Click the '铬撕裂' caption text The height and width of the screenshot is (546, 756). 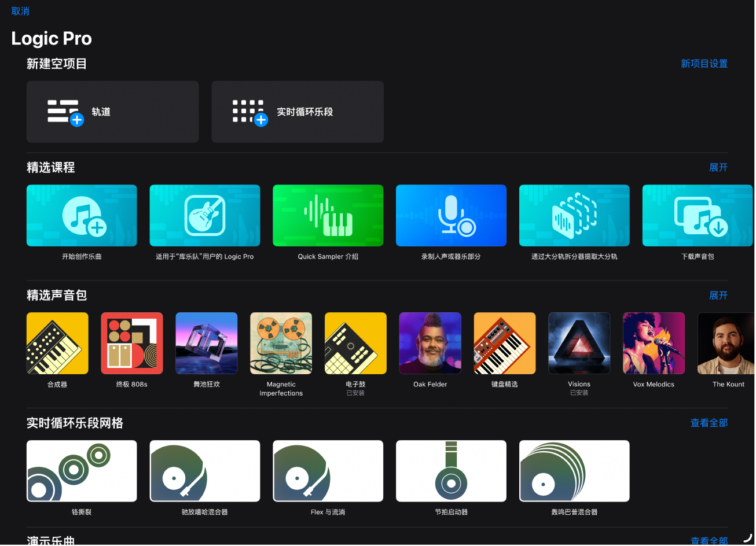click(82, 512)
